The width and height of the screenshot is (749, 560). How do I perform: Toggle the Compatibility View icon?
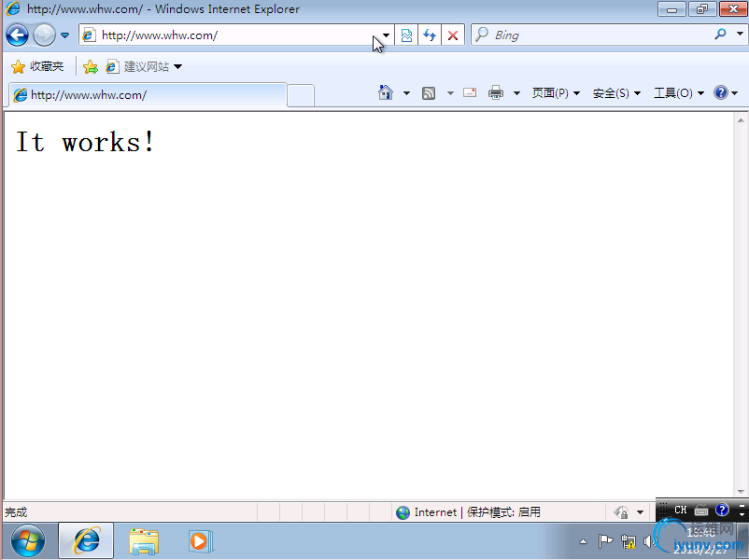[406, 35]
